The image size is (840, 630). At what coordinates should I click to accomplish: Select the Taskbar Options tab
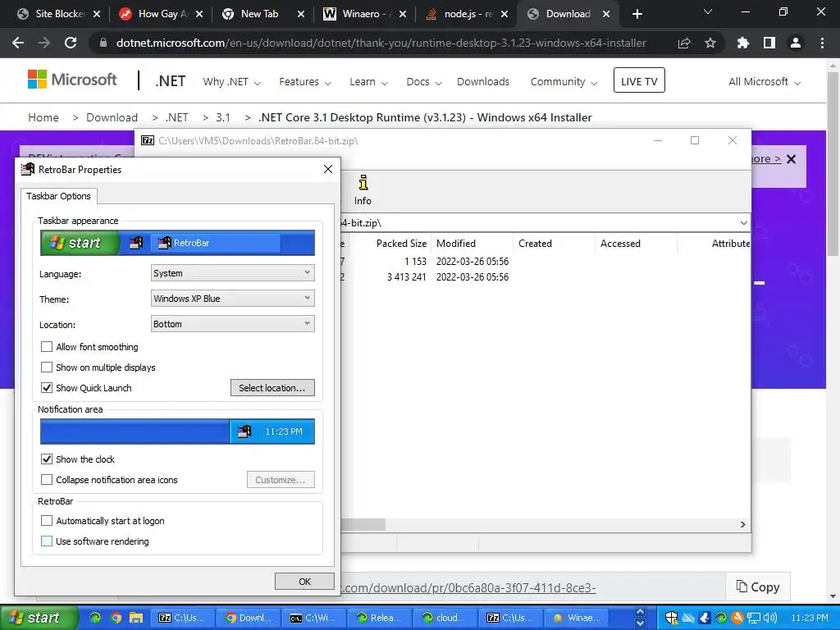tap(59, 196)
